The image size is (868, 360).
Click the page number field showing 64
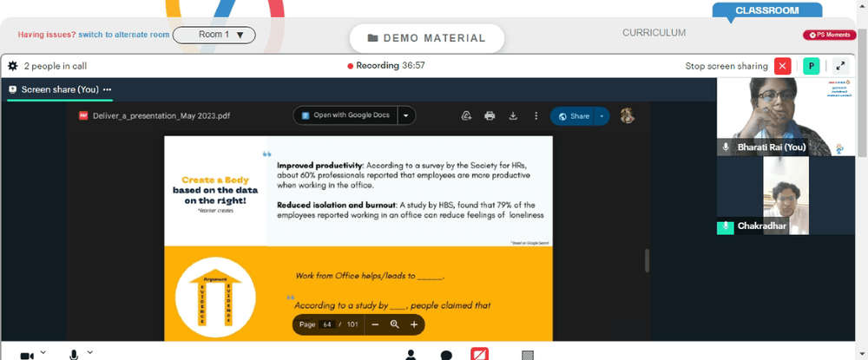coord(326,324)
